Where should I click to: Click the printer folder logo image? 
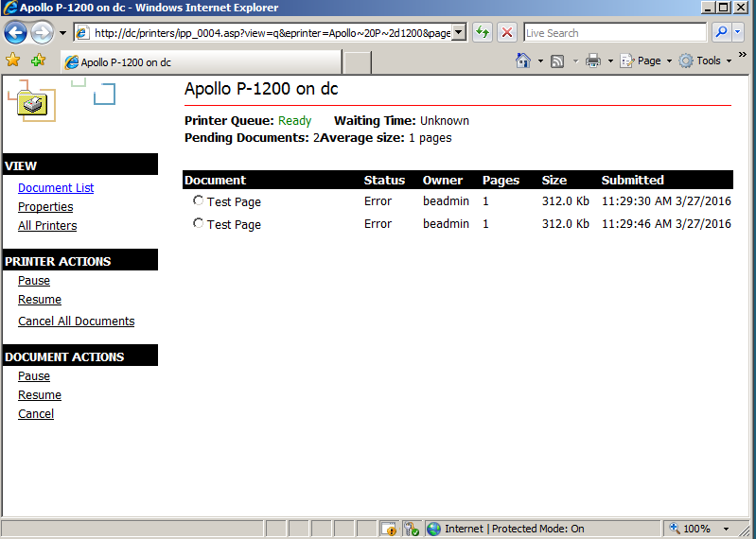tap(32, 102)
